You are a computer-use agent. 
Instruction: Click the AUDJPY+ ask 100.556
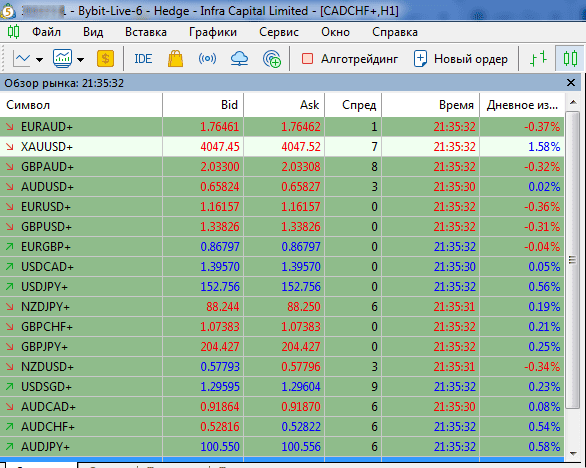(301, 447)
